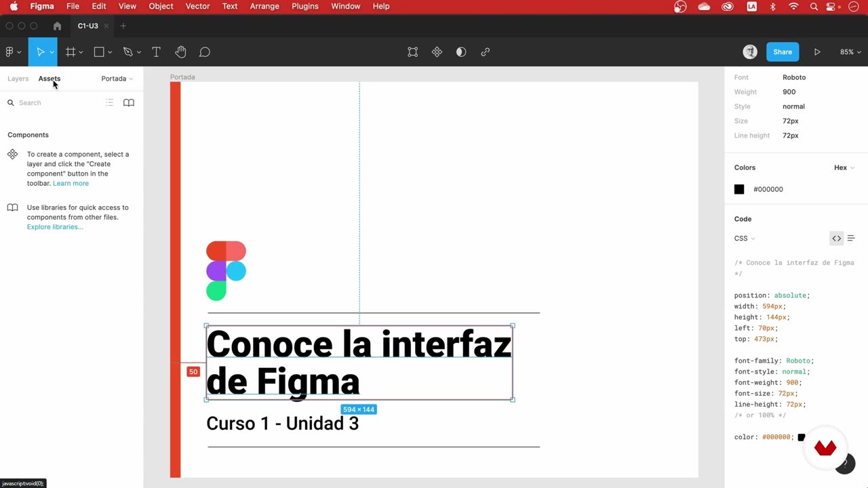Click the black #000000 color swatch
Image resolution: width=868 pixels, height=488 pixels.
coord(739,189)
